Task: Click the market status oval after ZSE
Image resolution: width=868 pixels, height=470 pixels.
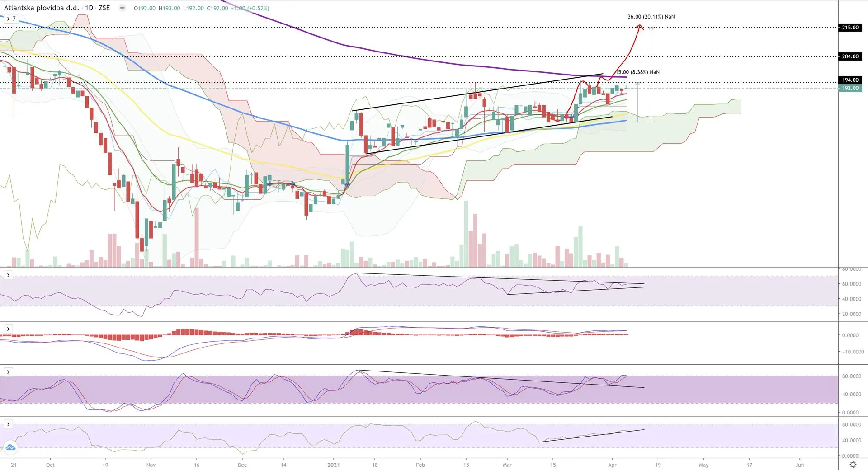Action: coord(122,8)
